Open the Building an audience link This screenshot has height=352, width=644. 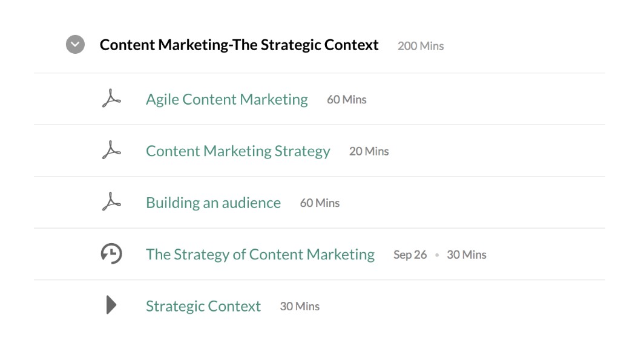point(213,203)
